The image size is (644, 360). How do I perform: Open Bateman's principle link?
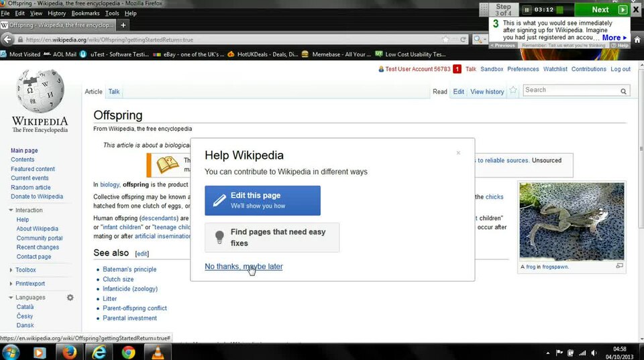[129, 269]
